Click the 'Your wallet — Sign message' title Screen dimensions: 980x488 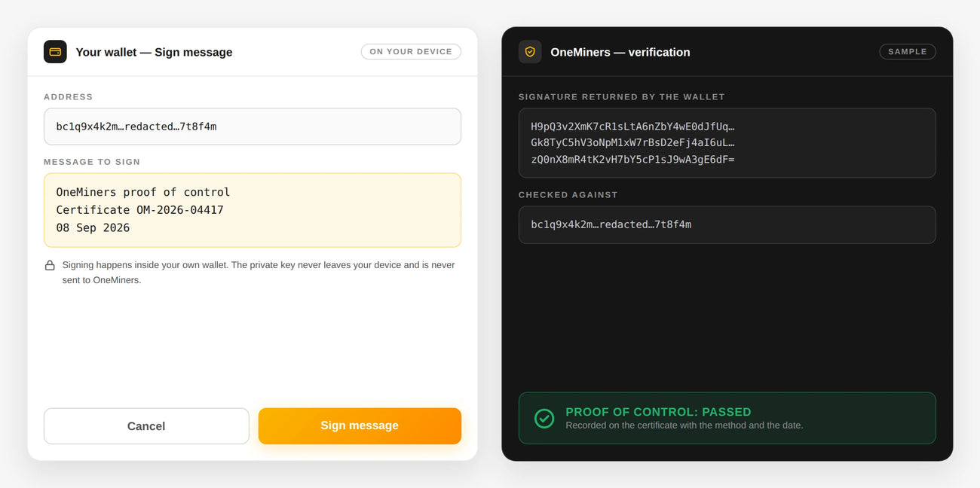(x=154, y=52)
